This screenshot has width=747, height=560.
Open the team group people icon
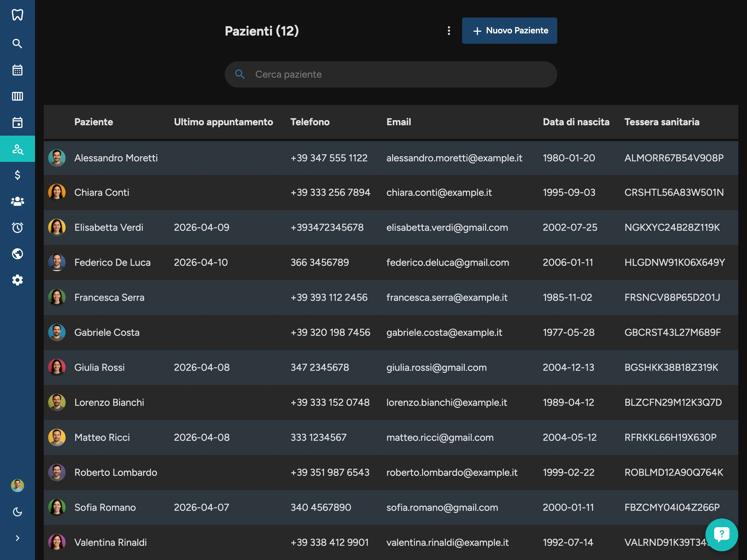(x=17, y=201)
